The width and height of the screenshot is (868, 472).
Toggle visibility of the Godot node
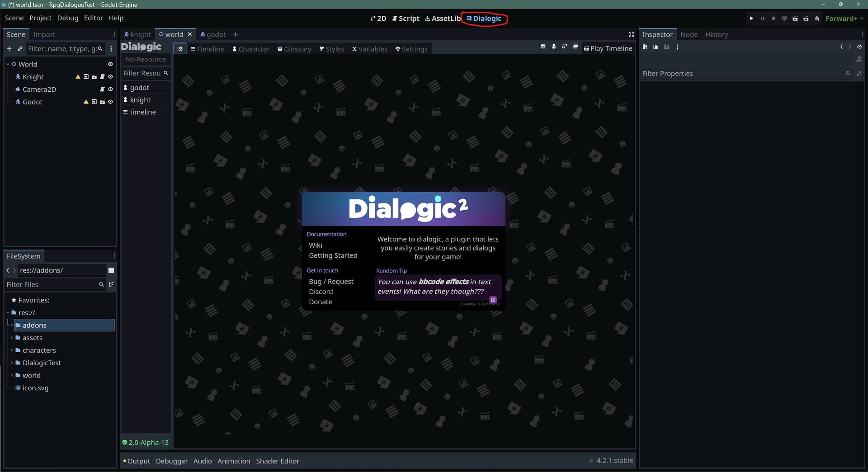point(110,102)
